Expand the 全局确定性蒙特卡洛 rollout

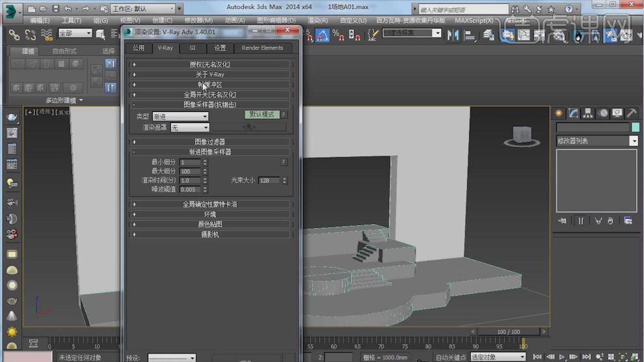click(x=210, y=204)
